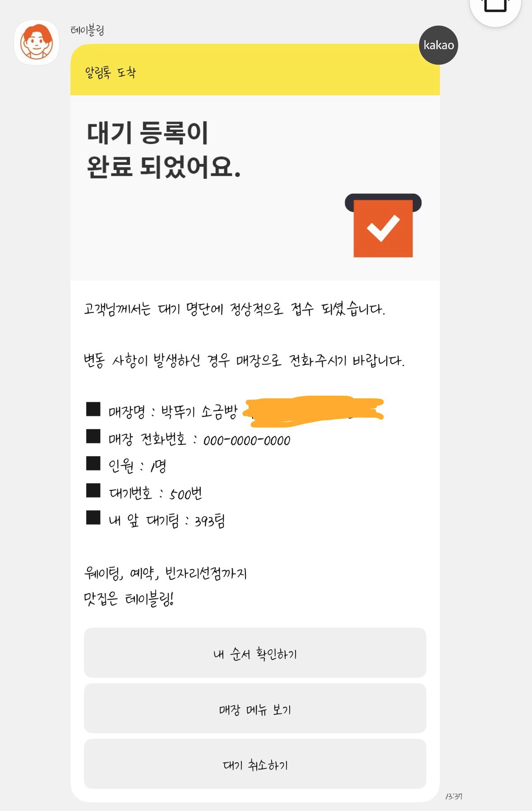Tap the store phone number 000-0000-0000
This screenshot has height=811, width=532.
(x=247, y=440)
